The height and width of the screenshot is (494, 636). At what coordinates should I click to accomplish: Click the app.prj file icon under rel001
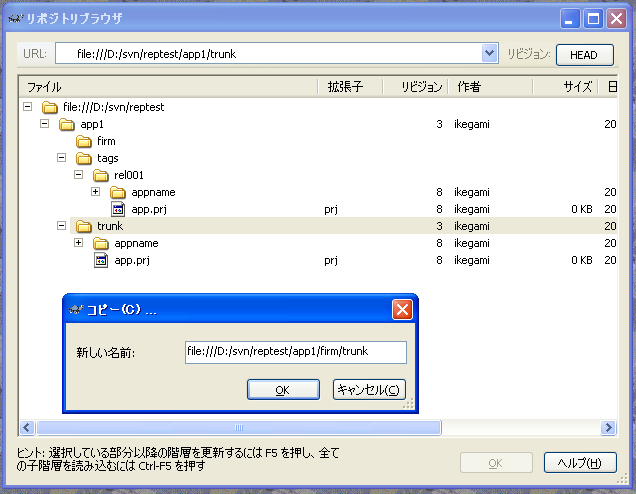(118, 209)
